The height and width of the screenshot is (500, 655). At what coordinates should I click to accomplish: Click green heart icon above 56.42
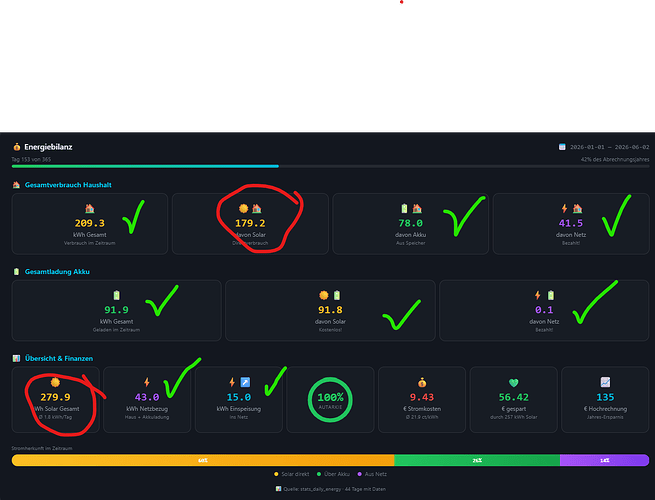[x=513, y=382]
